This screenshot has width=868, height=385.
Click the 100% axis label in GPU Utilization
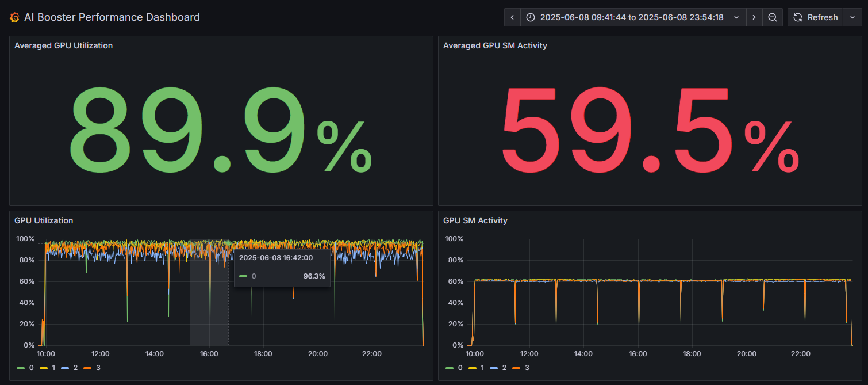point(25,239)
